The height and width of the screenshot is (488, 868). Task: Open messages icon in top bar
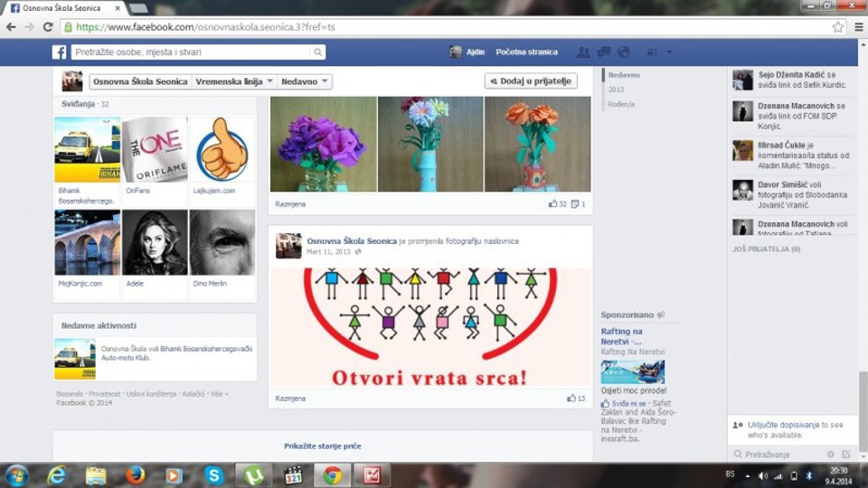click(x=603, y=52)
